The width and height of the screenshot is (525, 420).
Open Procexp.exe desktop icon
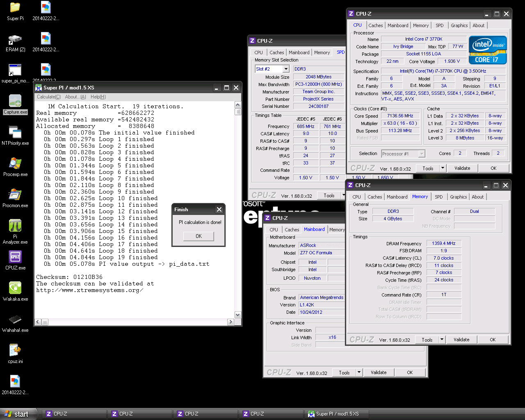click(x=15, y=164)
